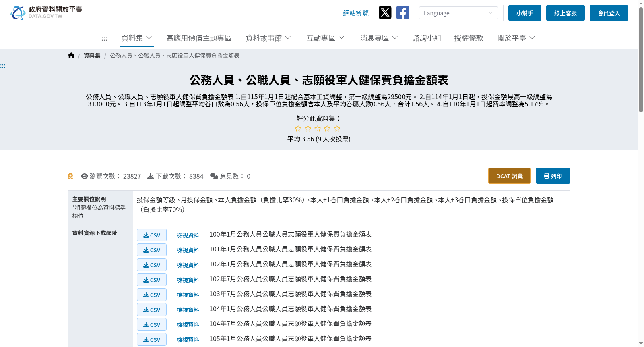644x347 pixels.
Task: View data for 102年7月 via 檢視資料
Action: click(x=188, y=280)
